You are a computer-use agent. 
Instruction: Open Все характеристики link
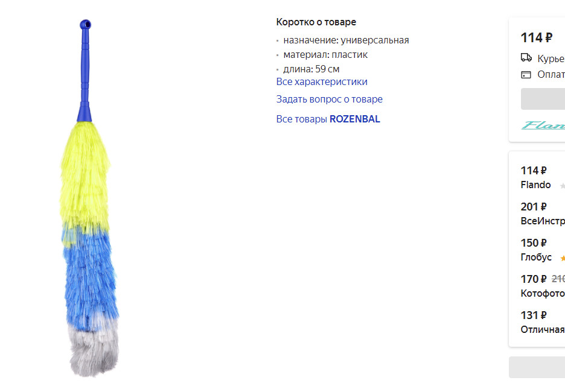[x=322, y=81]
